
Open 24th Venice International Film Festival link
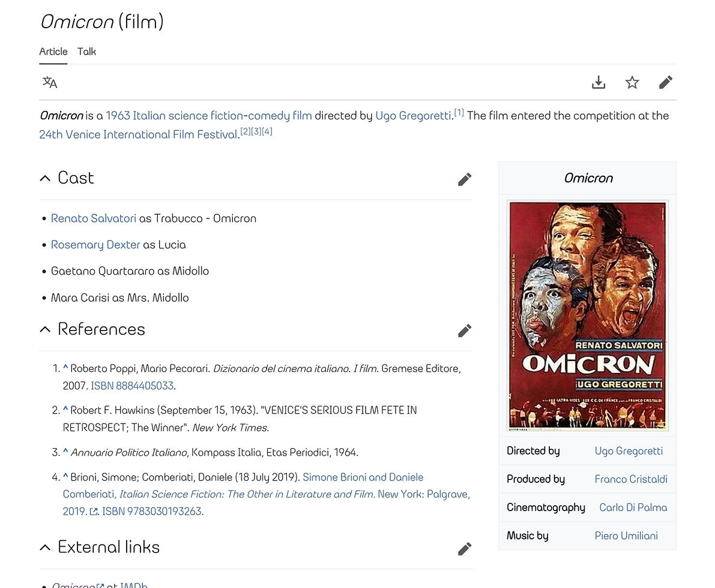(139, 134)
